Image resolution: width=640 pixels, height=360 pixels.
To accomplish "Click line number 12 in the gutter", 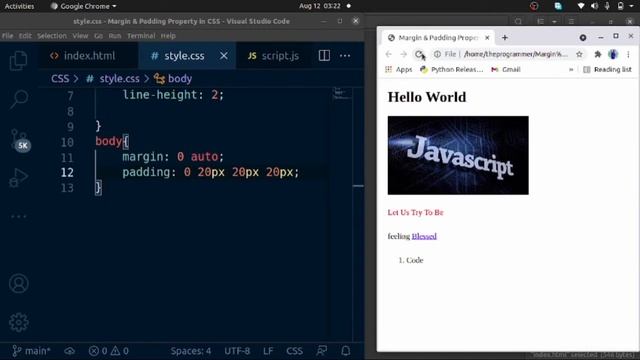I will click(x=67, y=172).
